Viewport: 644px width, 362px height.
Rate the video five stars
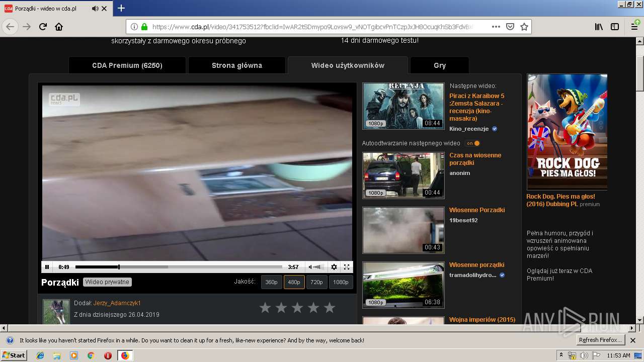click(330, 308)
